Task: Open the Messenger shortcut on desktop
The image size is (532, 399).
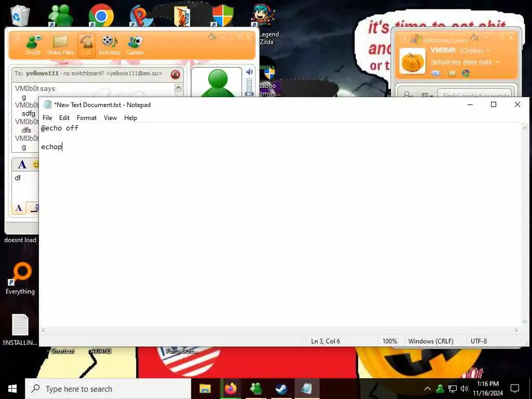Action: [x=60, y=15]
